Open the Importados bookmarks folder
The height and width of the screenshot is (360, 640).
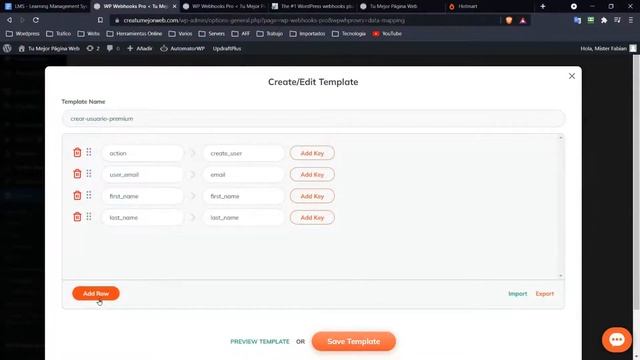[307, 33]
